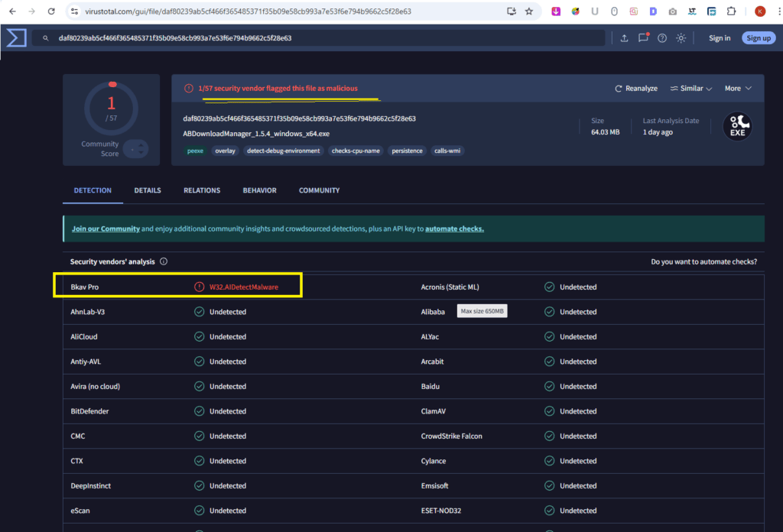Click the 64.03 MB size value
The width and height of the screenshot is (783, 532).
[606, 132]
